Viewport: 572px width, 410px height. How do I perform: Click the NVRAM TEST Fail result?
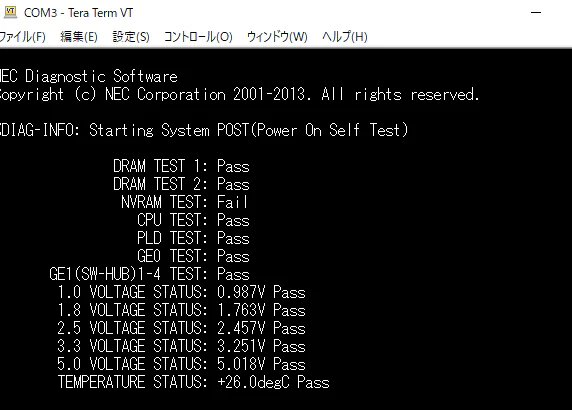(232, 202)
